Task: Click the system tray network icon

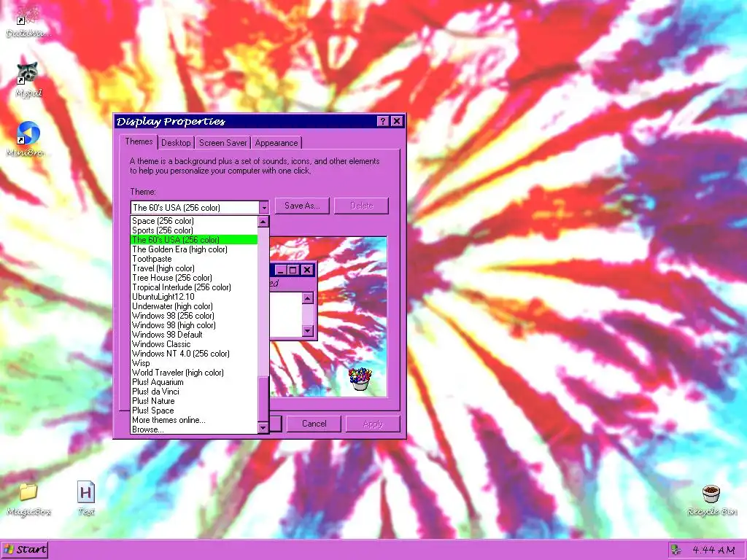Action: coord(676,550)
